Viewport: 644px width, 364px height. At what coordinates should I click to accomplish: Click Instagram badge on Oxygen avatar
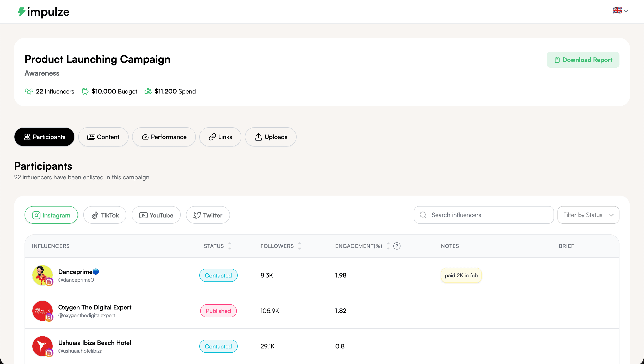coord(49,317)
